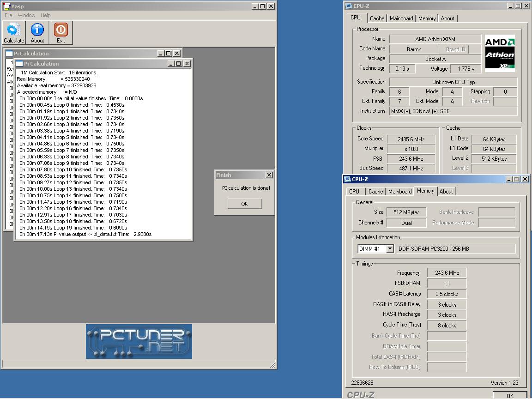
Task: Switch to Mainboard tab in lower CPU-Z
Action: (x=400, y=191)
